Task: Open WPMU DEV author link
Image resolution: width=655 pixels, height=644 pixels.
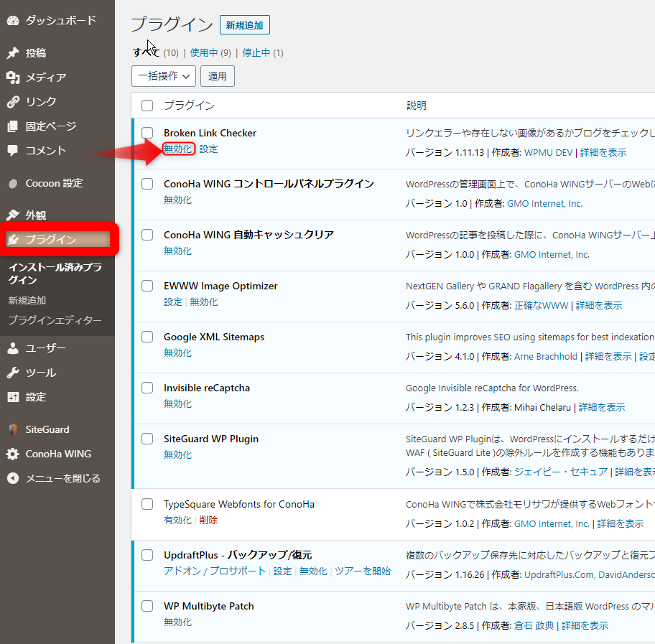Action: [549, 152]
